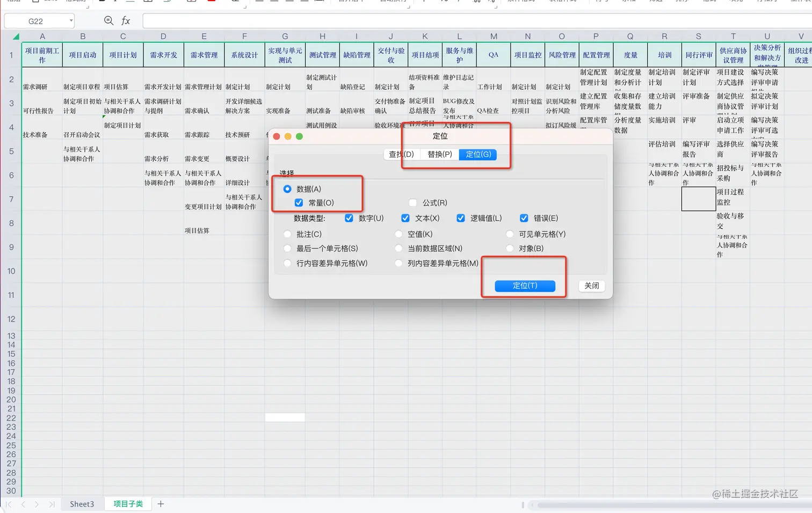Viewport: 812px width, 513px height.
Task: Open the insert function fx button
Action: coord(126,20)
